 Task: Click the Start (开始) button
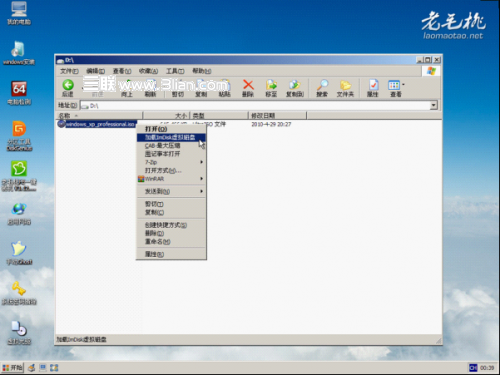(x=12, y=368)
